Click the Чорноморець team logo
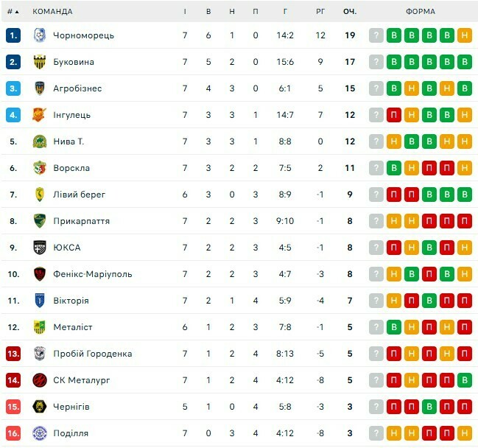The height and width of the screenshot is (448, 478). pyautogui.click(x=40, y=35)
